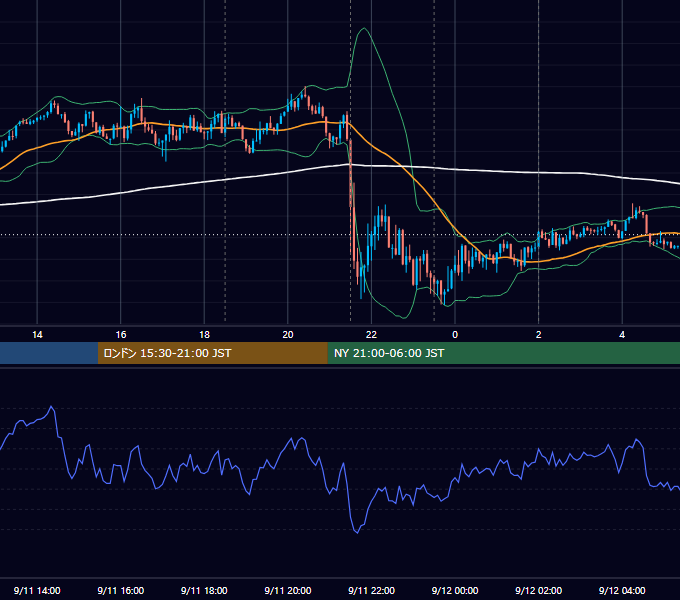Click the '18' hour label on price chart axis
This screenshot has height=600, width=680.
[x=204, y=335]
